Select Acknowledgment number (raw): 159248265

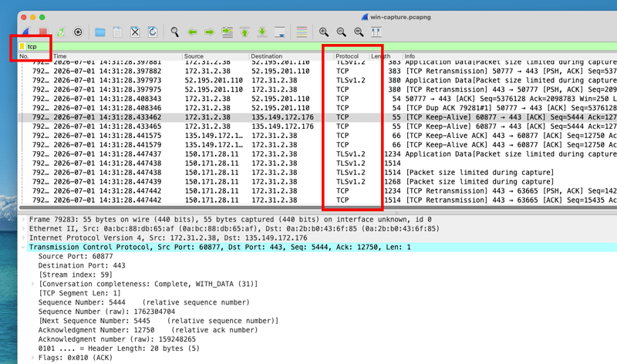[117, 339]
